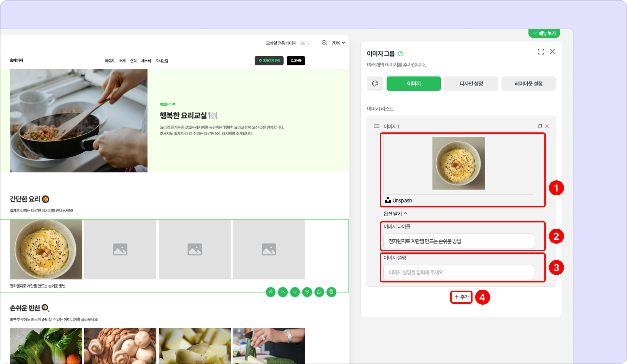Click the + 추가 button
The height and width of the screenshot is (364, 627).
click(x=461, y=297)
